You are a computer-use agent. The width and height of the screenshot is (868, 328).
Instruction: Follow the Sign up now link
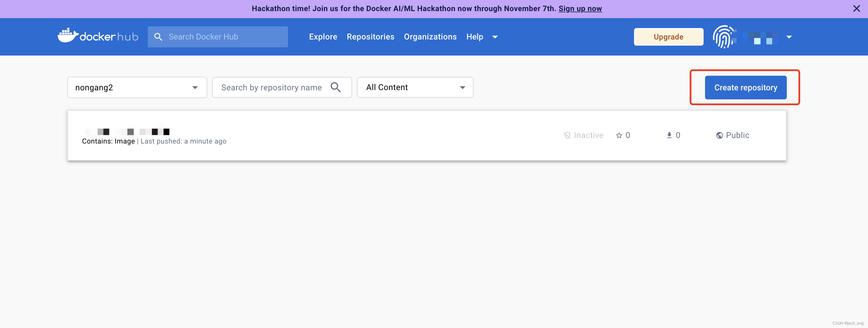580,8
